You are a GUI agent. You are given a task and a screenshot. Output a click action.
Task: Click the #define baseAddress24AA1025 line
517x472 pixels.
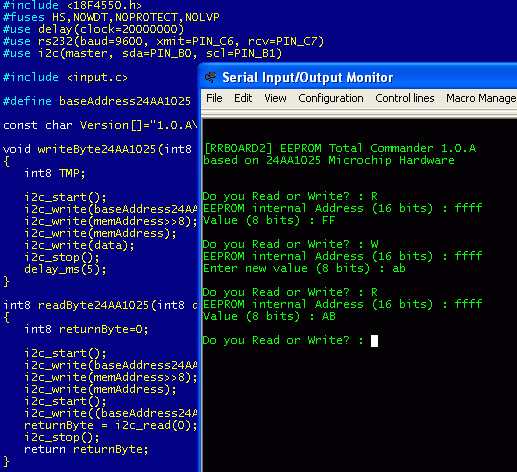97,101
